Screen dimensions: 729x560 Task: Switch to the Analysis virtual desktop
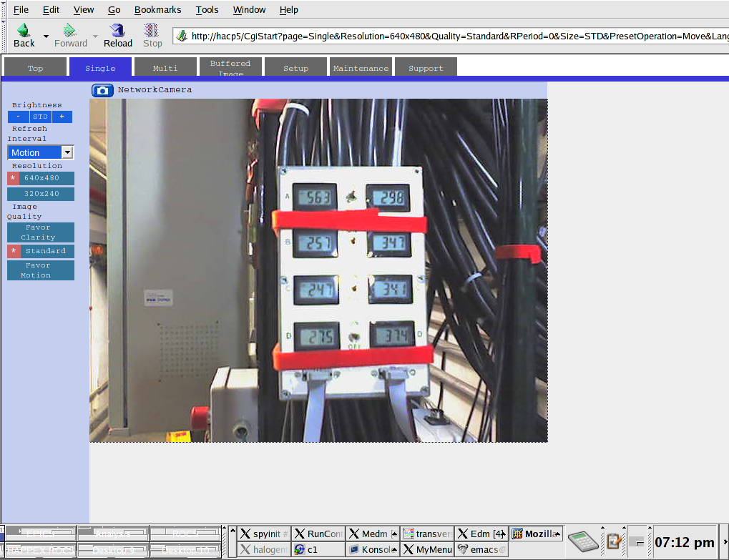coord(113,534)
